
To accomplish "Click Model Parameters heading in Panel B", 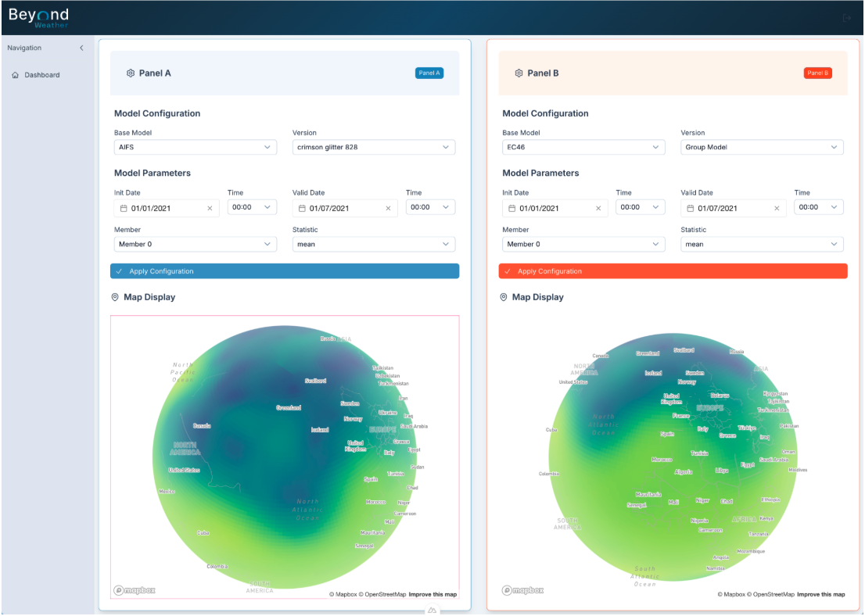I will 540,174.
